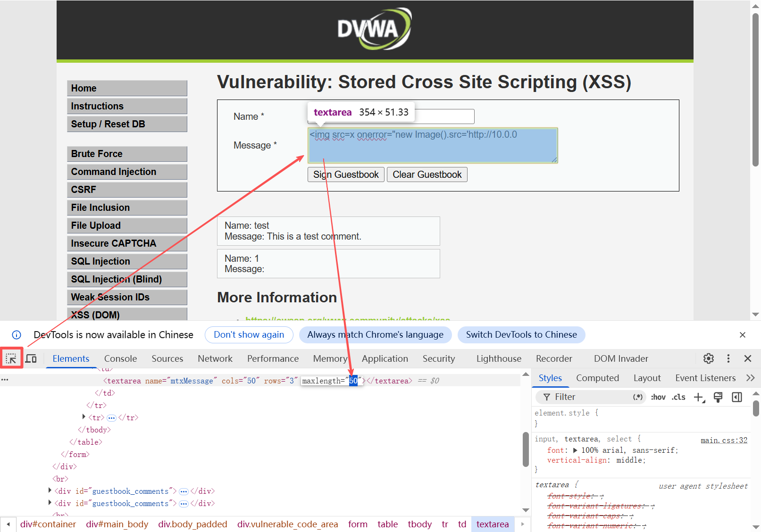Image resolution: width=761 pixels, height=532 pixels.
Task: Click the page's vertical scrollbar thumb
Action: [756, 90]
